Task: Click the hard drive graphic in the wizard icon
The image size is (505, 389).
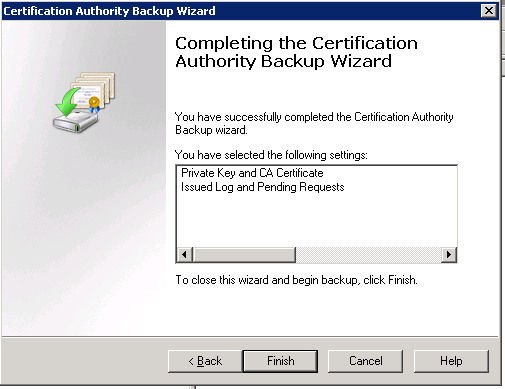Action: 76,122
